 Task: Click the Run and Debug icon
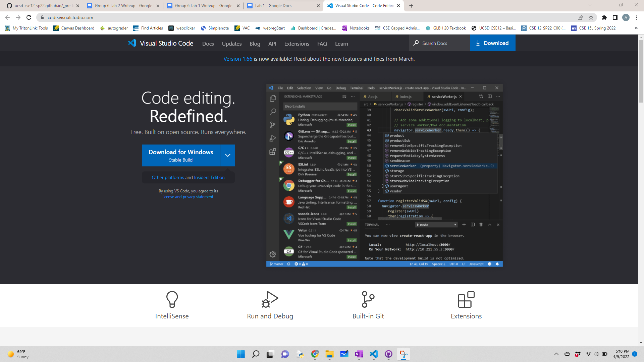click(270, 299)
